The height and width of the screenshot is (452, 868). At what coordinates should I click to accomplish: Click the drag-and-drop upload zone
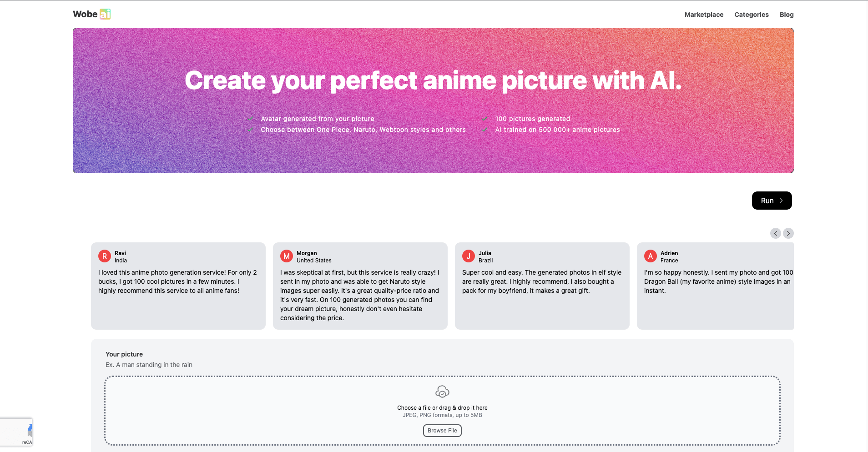pos(442,411)
